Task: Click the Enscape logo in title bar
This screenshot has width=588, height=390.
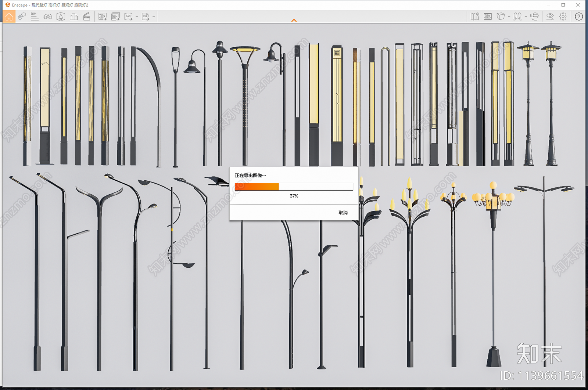Action: pos(7,5)
